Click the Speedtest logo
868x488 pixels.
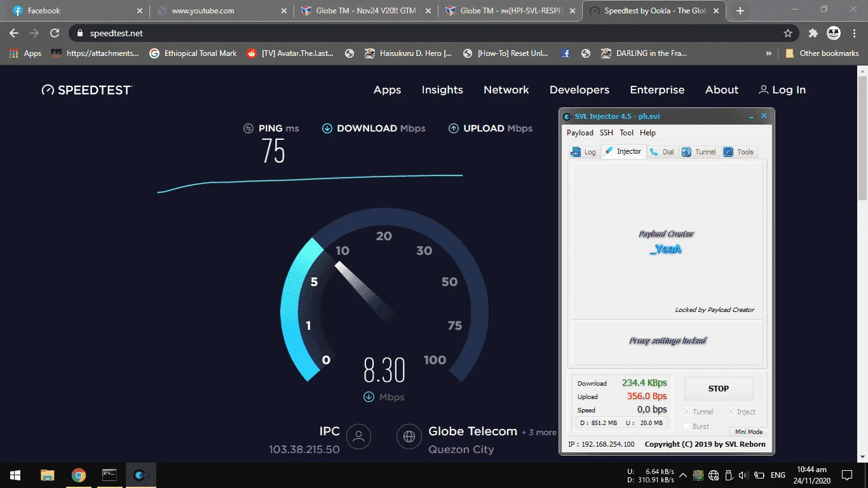[86, 90]
